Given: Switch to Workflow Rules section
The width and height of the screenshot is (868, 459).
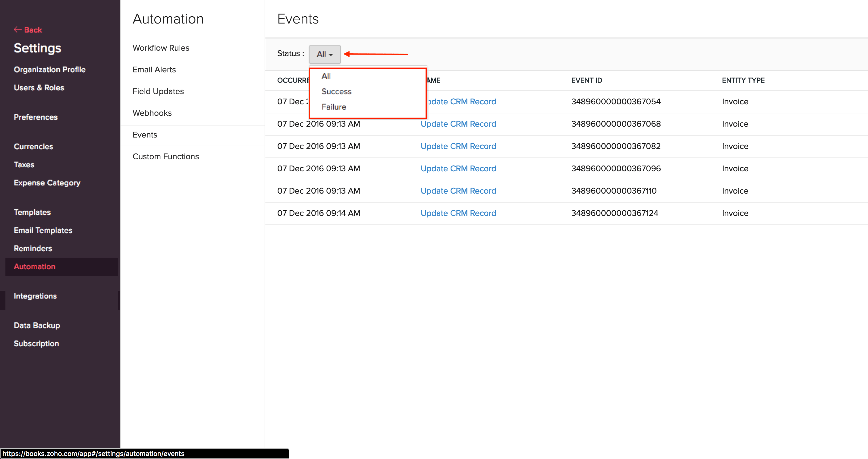Looking at the screenshot, I should point(161,48).
